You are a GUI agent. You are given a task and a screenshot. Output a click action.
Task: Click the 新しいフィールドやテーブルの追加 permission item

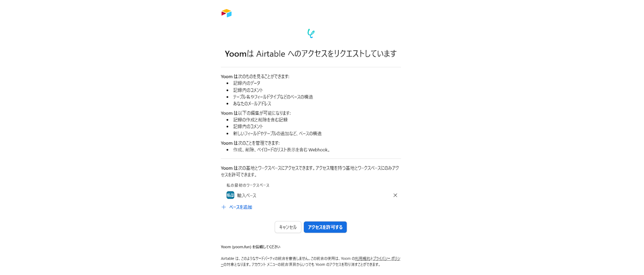tap(277, 133)
